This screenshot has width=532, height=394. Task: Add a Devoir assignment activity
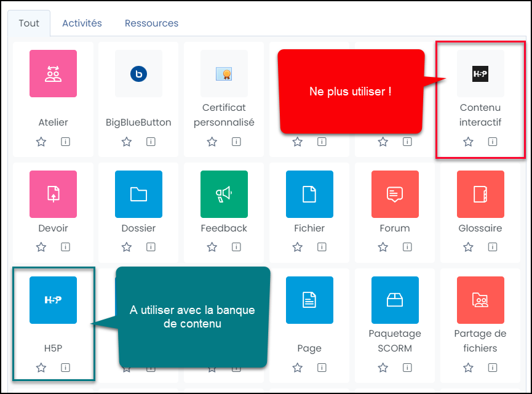[x=54, y=195]
